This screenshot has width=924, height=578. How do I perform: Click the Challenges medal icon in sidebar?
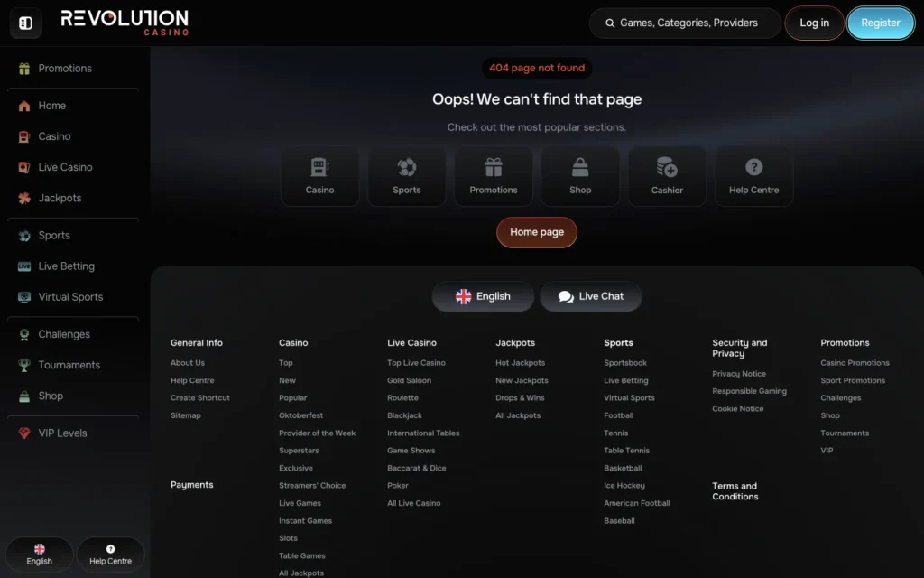coord(24,334)
